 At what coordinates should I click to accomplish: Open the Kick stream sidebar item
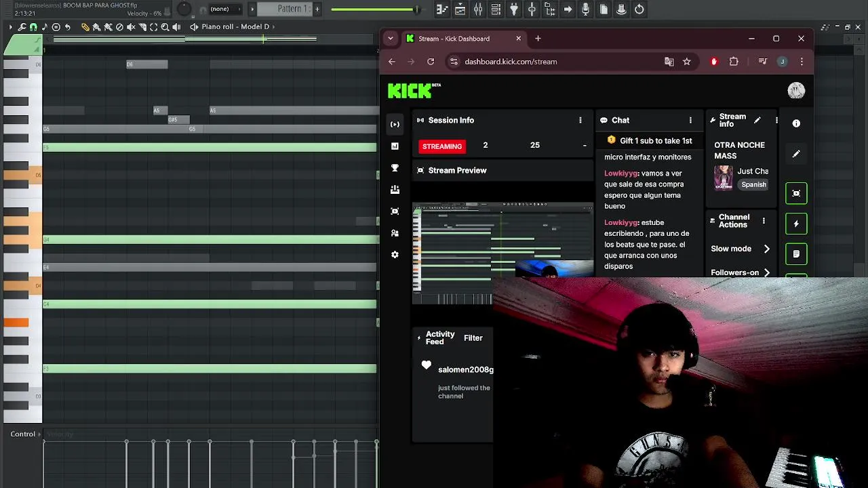[x=395, y=124]
